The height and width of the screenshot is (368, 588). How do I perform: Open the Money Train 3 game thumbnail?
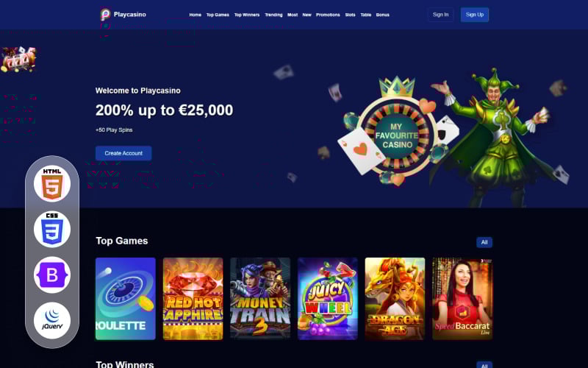pos(260,299)
